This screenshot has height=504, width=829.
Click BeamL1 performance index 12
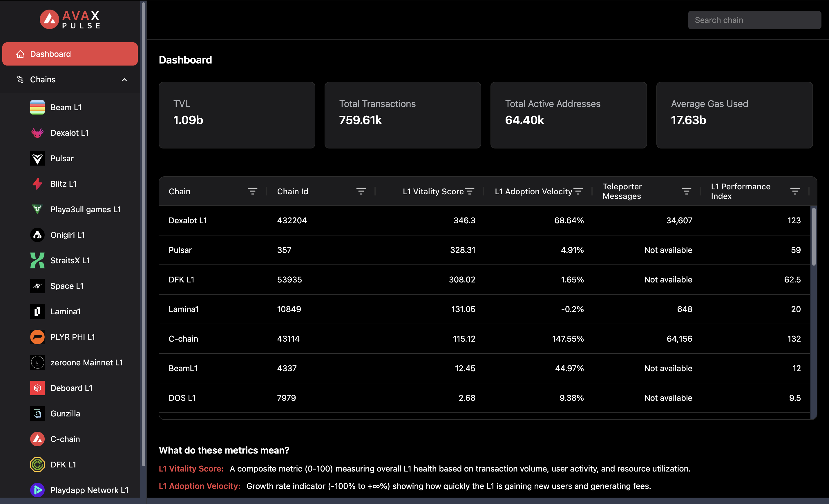[x=796, y=368]
